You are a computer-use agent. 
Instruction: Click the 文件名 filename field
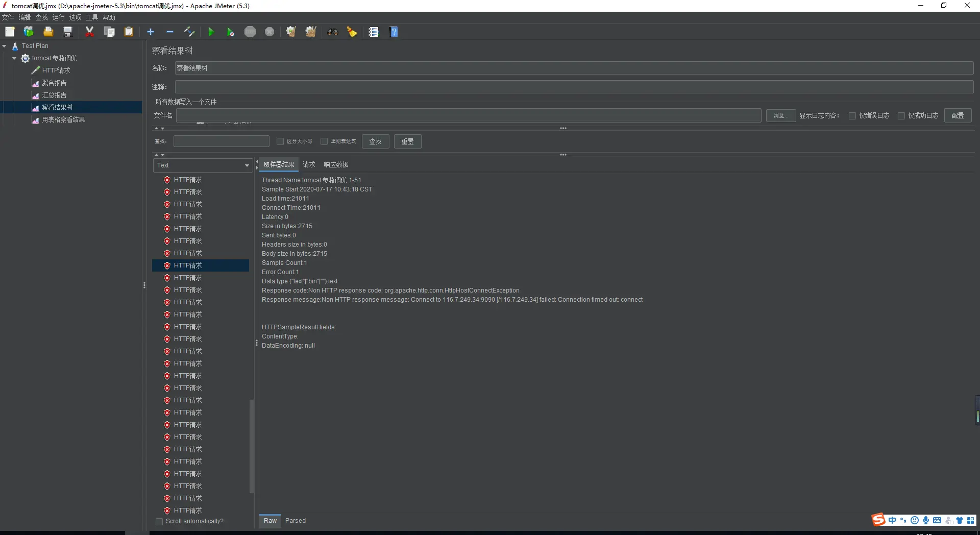click(469, 116)
